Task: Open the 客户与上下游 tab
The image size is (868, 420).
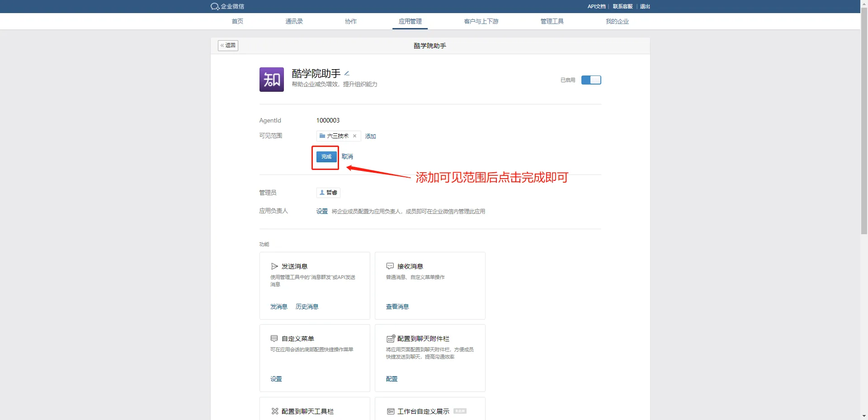Action: click(x=481, y=21)
